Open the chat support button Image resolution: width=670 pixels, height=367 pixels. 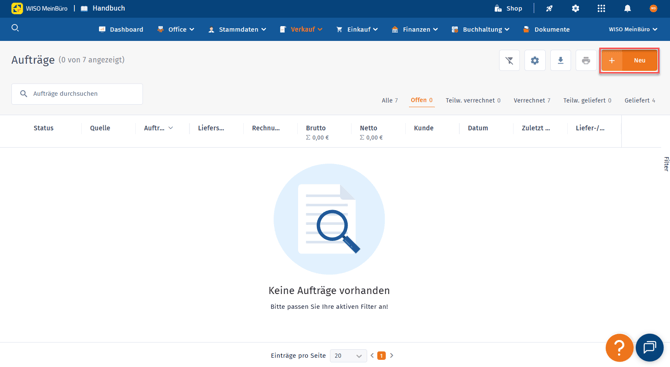649,347
